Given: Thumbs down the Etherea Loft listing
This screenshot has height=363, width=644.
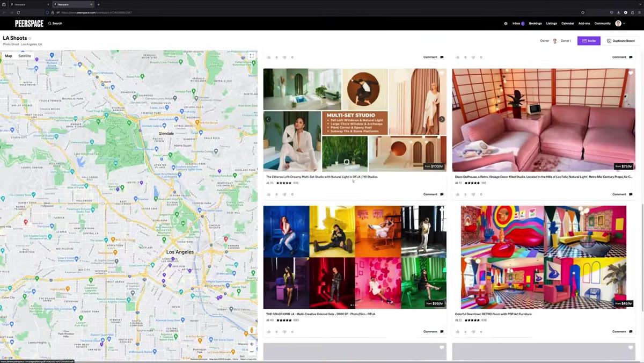Looking at the screenshot, I should (284, 194).
